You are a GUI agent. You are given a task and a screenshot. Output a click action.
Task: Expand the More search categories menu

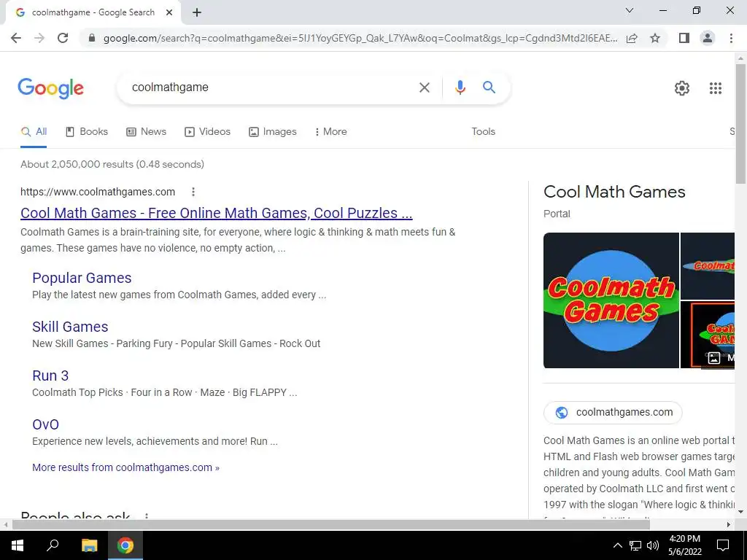[x=330, y=132]
